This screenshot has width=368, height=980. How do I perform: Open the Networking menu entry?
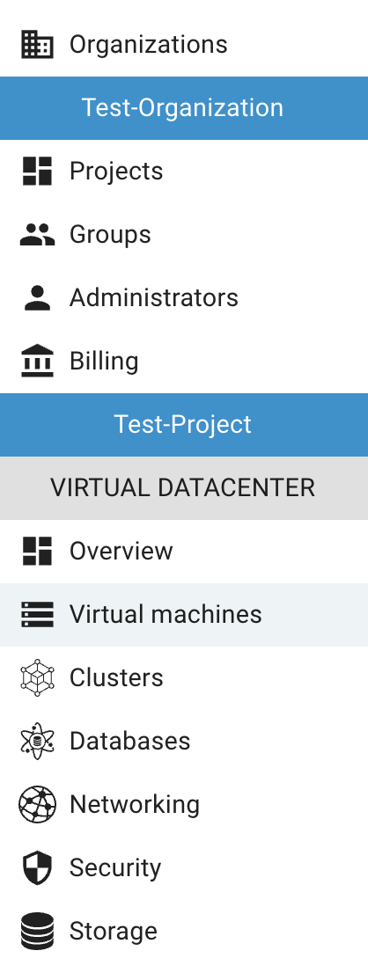[184, 804]
